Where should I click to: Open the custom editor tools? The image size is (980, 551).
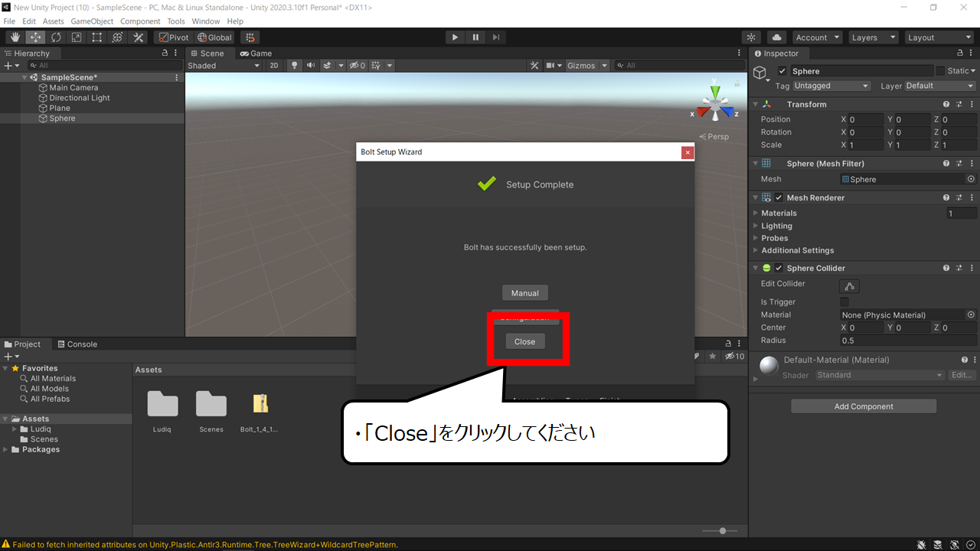(139, 37)
